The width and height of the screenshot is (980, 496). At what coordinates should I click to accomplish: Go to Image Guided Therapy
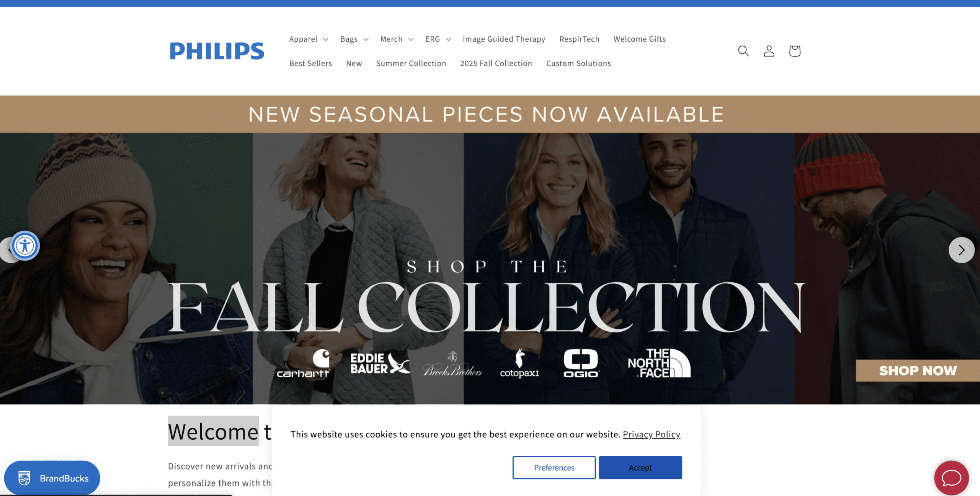coord(504,39)
